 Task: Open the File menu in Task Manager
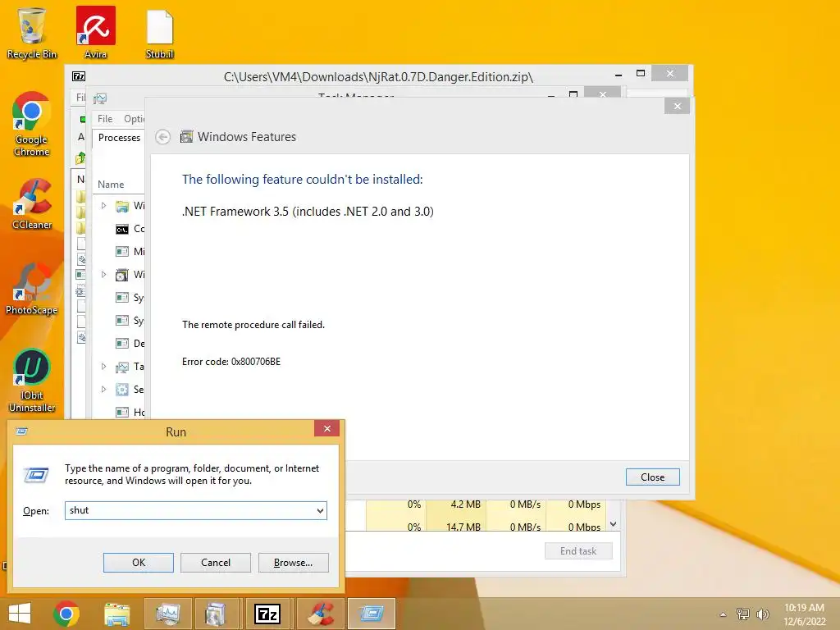(x=105, y=119)
